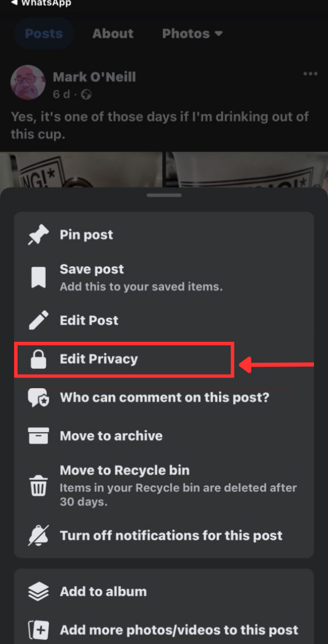Open Mark O'Neill's profile name link
328x644 pixels.
click(94, 77)
